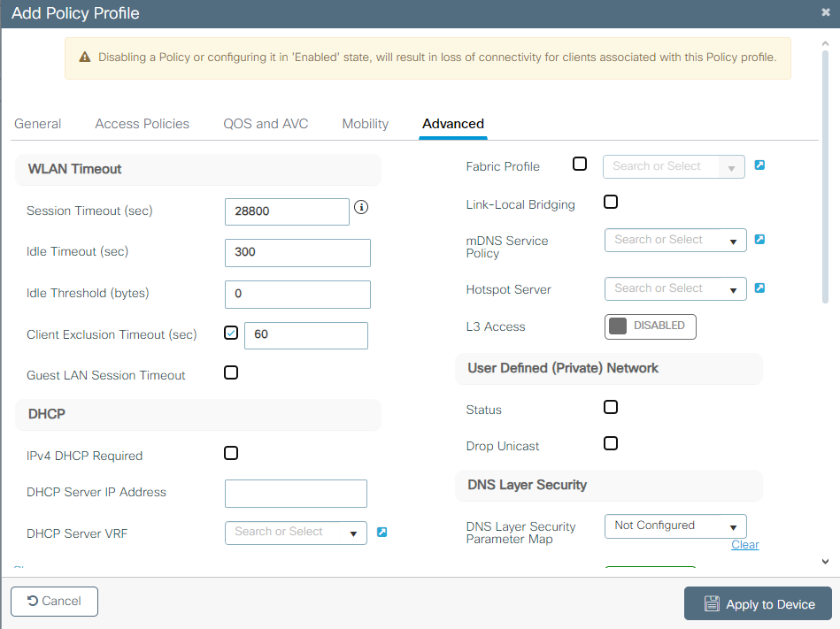Viewport: 840px width, 629px height.
Task: Click the mDNS Service Policy external link icon
Action: [759, 239]
